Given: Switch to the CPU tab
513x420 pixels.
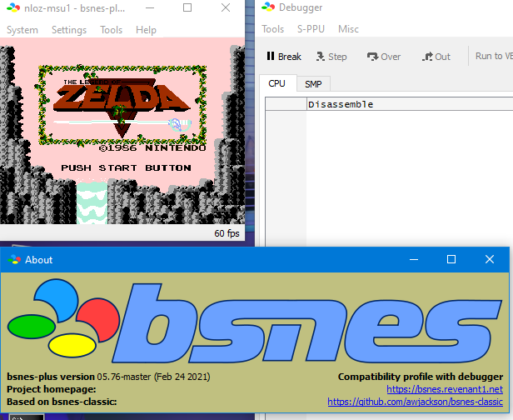Looking at the screenshot, I should click(276, 83).
